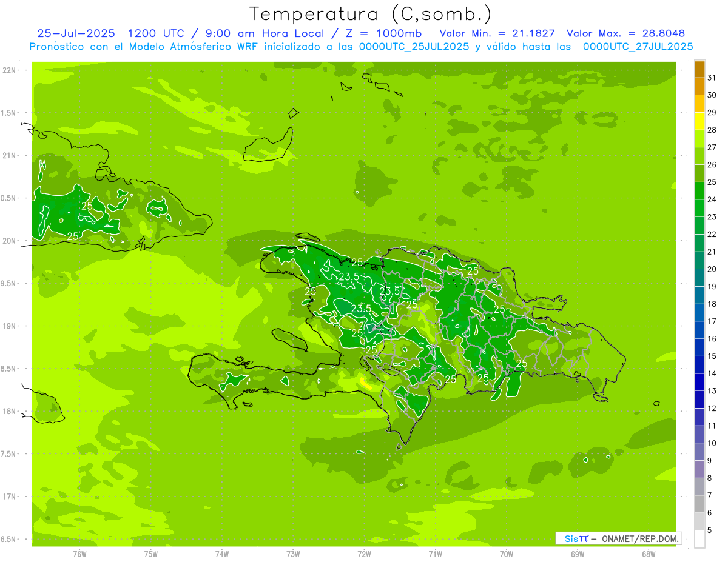Pick the teal swatch between 19 and 20
Viewport: 728px width, 562px height.
pos(699,278)
